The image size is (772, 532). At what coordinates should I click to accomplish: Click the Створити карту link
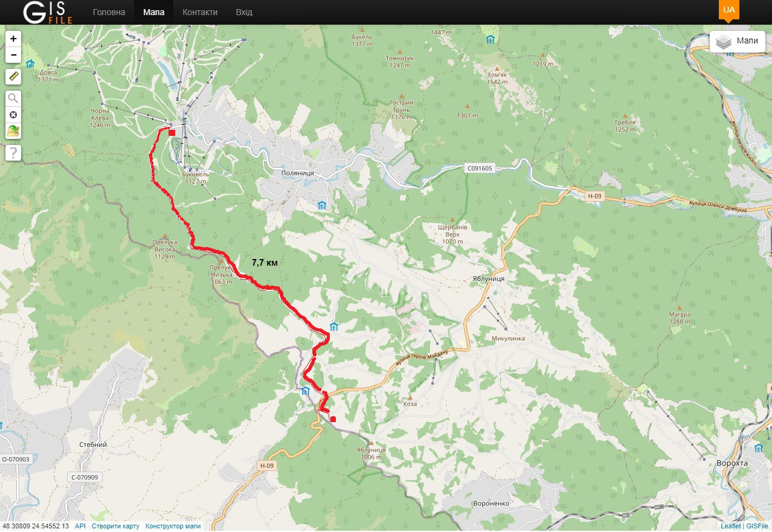[115, 526]
